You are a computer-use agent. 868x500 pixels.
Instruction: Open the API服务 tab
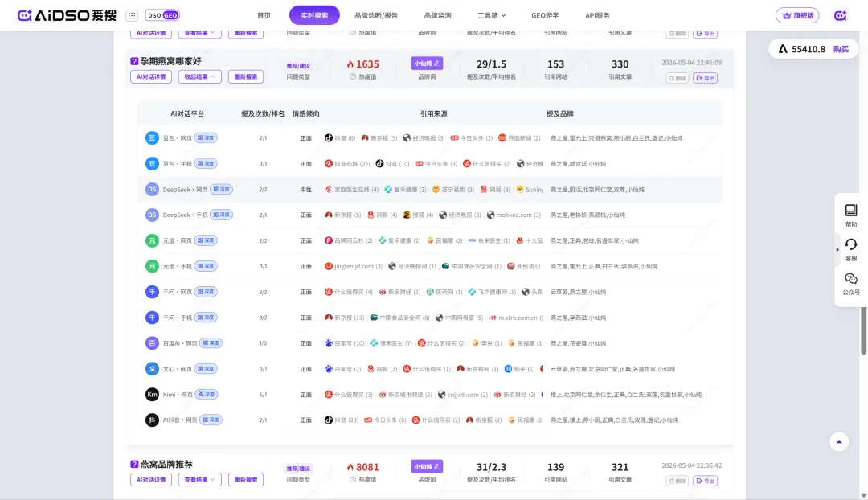(597, 15)
